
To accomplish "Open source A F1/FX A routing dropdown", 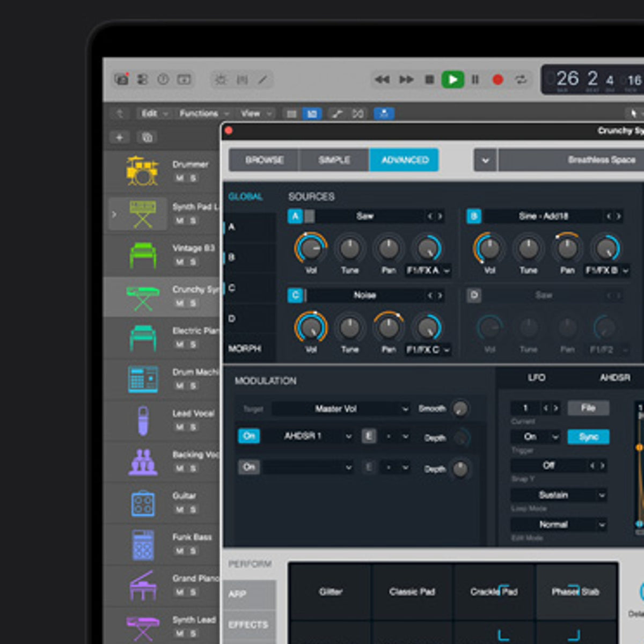I will tap(428, 270).
